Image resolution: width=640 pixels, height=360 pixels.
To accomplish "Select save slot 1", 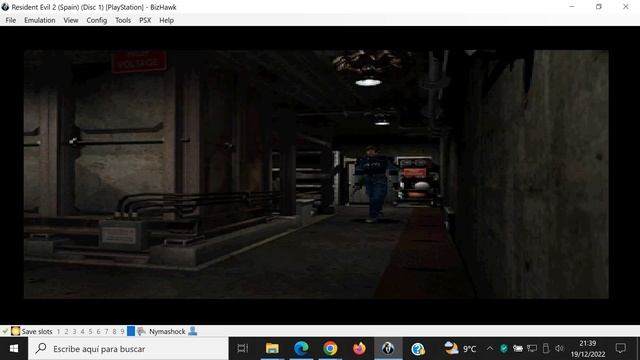I will tap(58, 331).
